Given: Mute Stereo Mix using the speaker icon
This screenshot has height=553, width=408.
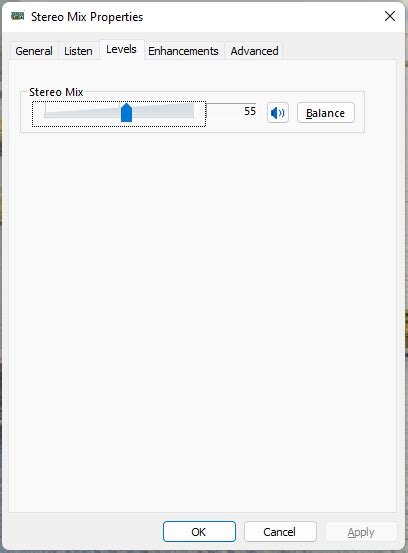Looking at the screenshot, I should pos(278,113).
